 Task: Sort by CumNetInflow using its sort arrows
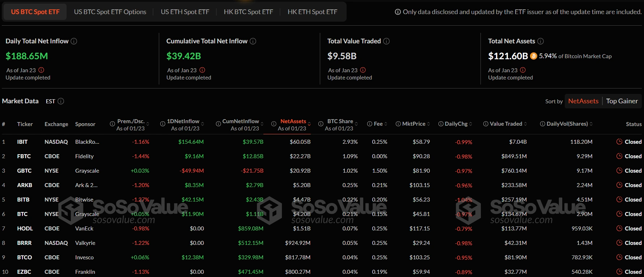click(262, 124)
